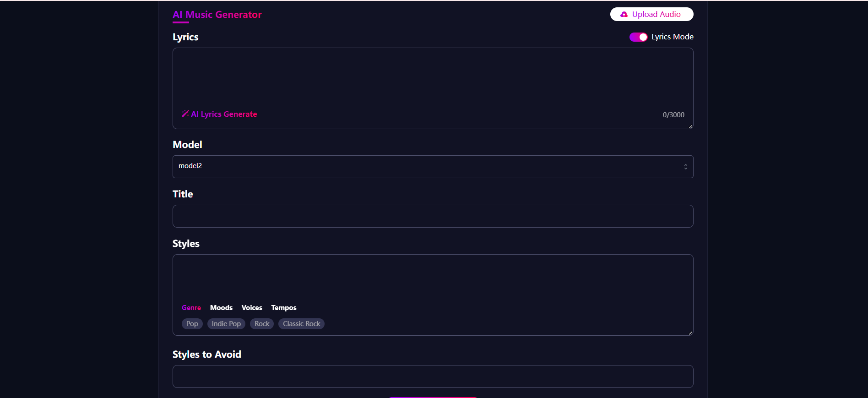868x398 pixels.
Task: Click the Lyrics Mode label
Action: click(x=673, y=37)
